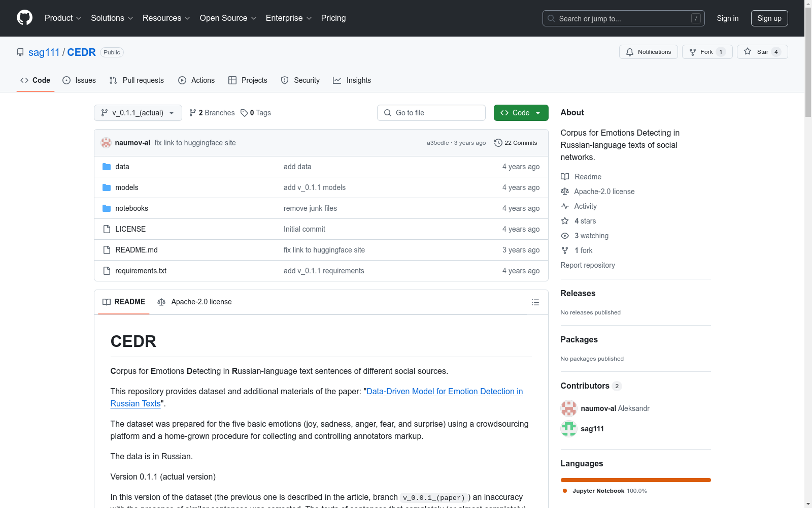Screen dimensions: 812x508
Task: Focus the Go to file field
Action: [x=431, y=113]
